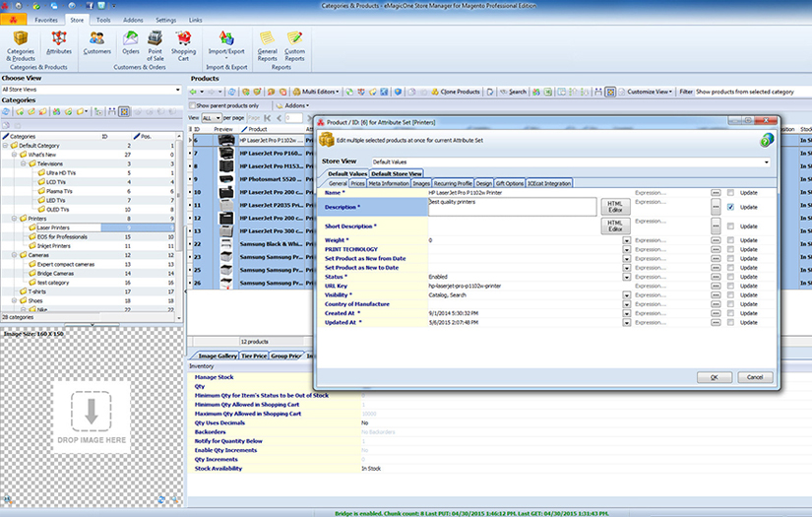Open Custom Reports icon
The image size is (812, 517).
coord(294,46)
